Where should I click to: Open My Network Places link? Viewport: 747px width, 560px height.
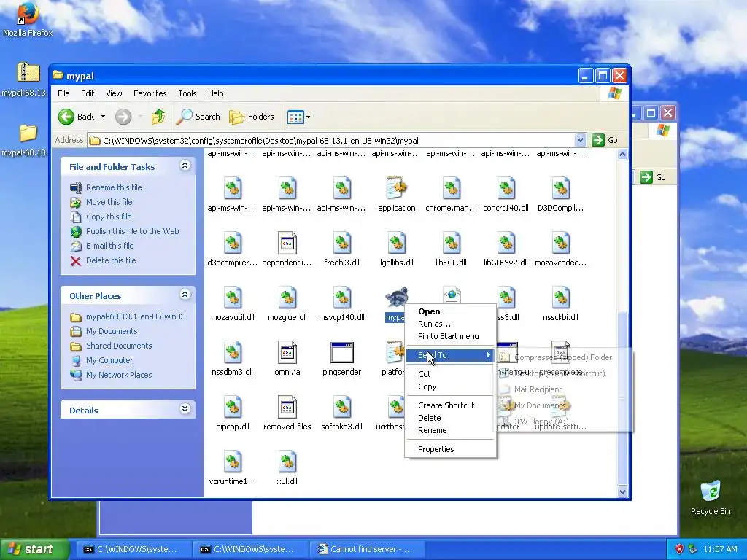pos(119,375)
